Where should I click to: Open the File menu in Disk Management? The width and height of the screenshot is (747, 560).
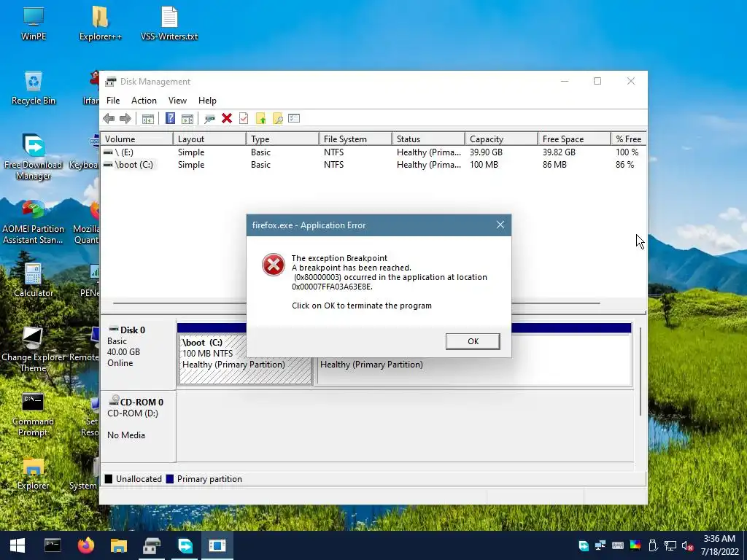(x=113, y=101)
